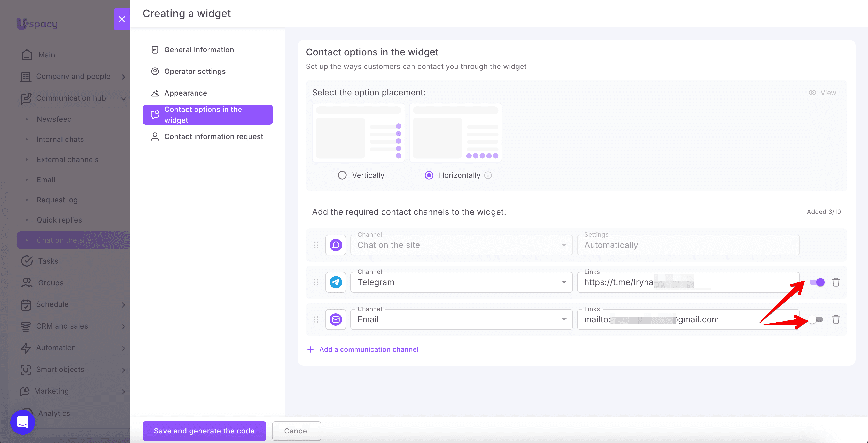Click the Operator settings user icon
Screen dimensions: 868x443
(x=155, y=72)
